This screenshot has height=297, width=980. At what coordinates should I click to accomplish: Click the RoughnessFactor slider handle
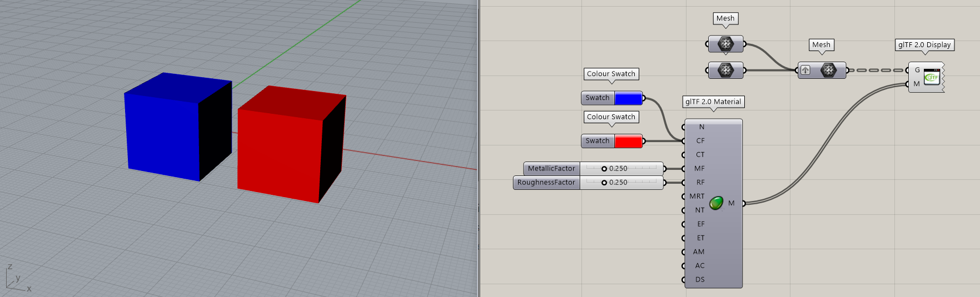pyautogui.click(x=604, y=183)
